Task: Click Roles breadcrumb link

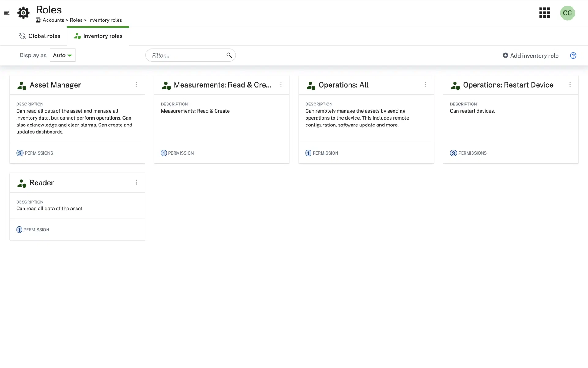Action: (x=76, y=20)
